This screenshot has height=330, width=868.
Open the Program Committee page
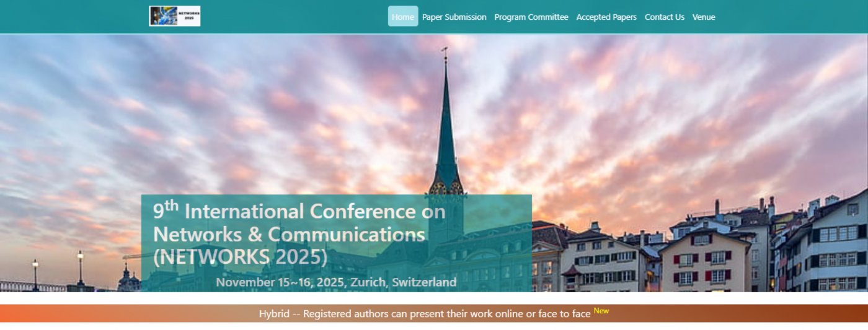pos(531,17)
